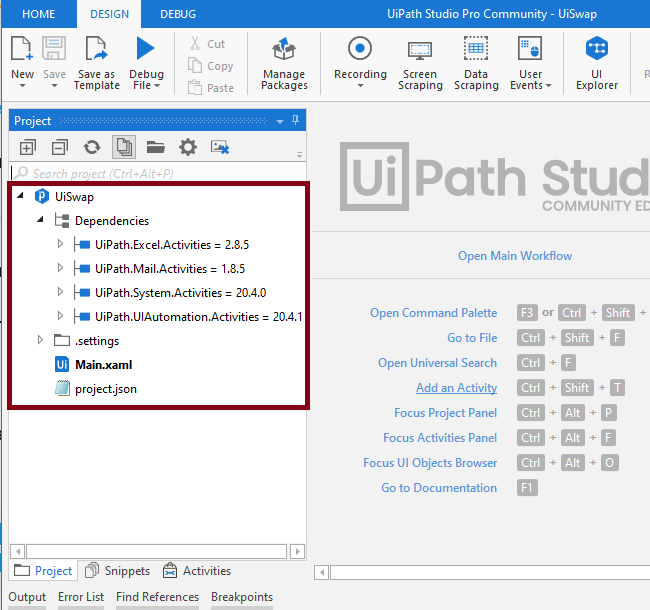Expand the .settings folder
The width and height of the screenshot is (650, 610).
click(x=40, y=340)
